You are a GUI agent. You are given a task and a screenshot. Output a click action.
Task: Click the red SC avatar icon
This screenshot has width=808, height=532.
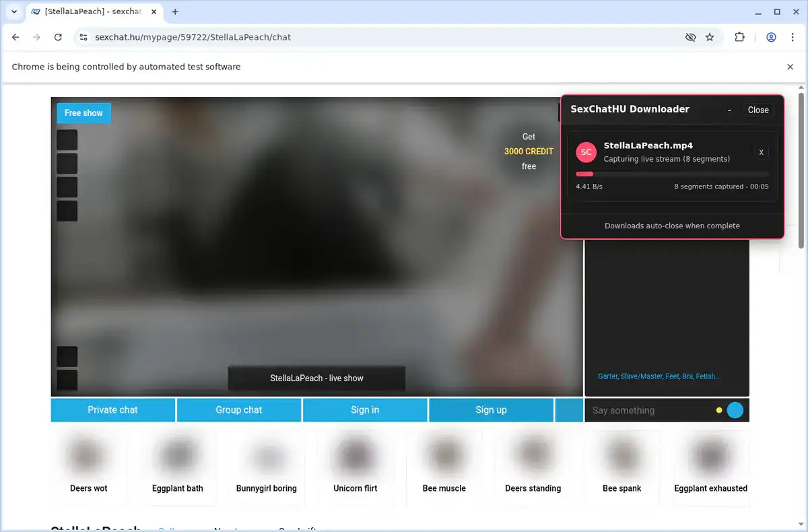586,152
